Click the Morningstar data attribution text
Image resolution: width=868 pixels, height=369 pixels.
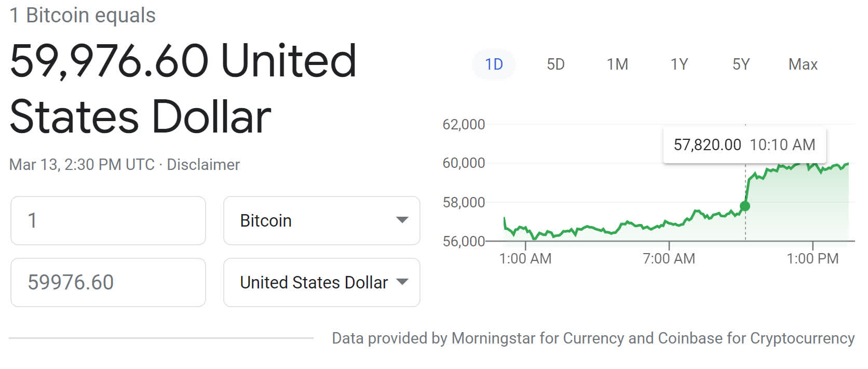[x=593, y=338]
